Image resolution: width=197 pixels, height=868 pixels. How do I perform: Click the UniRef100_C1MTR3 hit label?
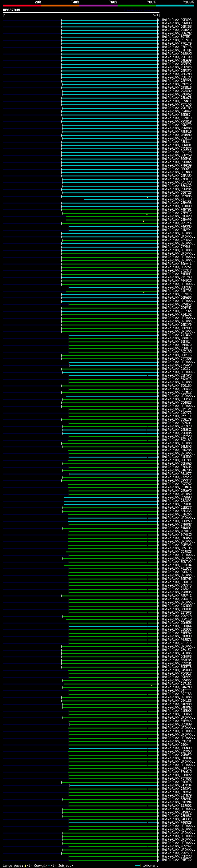[177, 291]
